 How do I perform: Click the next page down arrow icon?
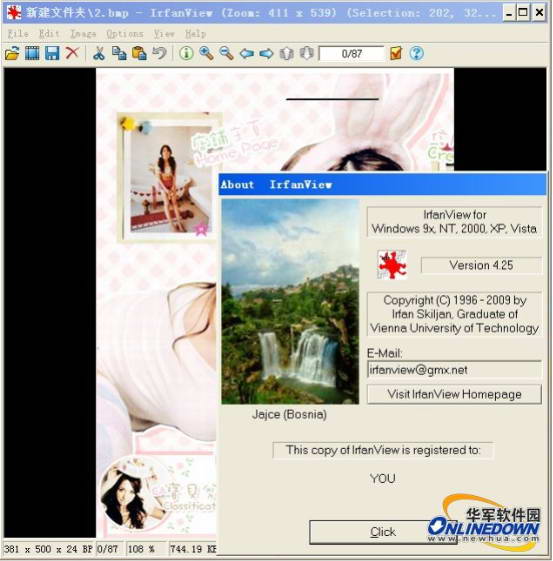pos(307,54)
